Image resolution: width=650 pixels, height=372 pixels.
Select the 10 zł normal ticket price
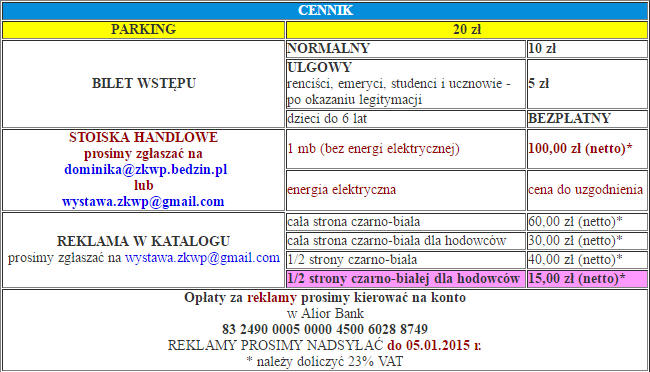click(587, 49)
